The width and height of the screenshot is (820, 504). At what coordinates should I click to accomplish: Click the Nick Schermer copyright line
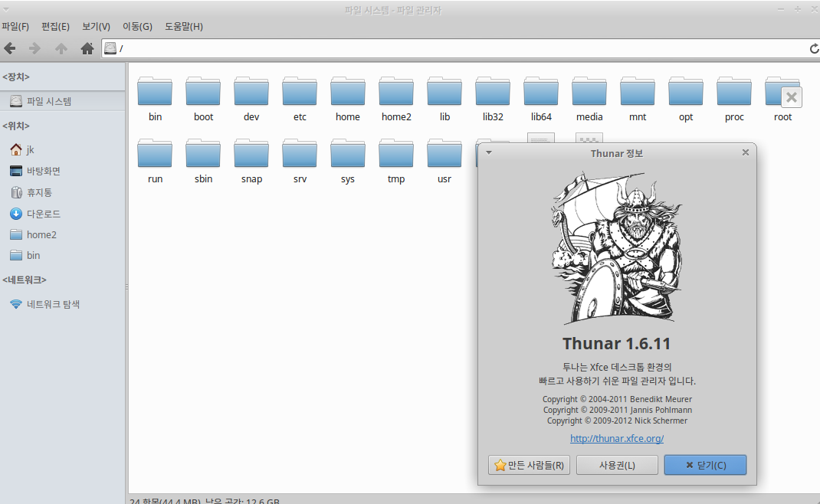coord(617,421)
